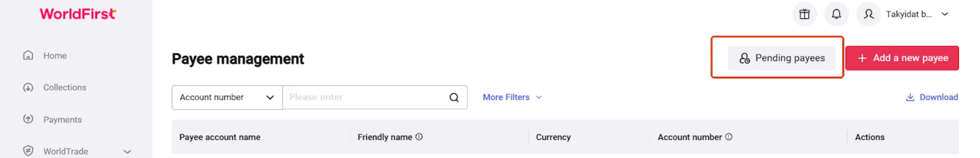980x158 pixels.
Task: Expand the WorldTrade sidebar chevron
Action: 127,152
